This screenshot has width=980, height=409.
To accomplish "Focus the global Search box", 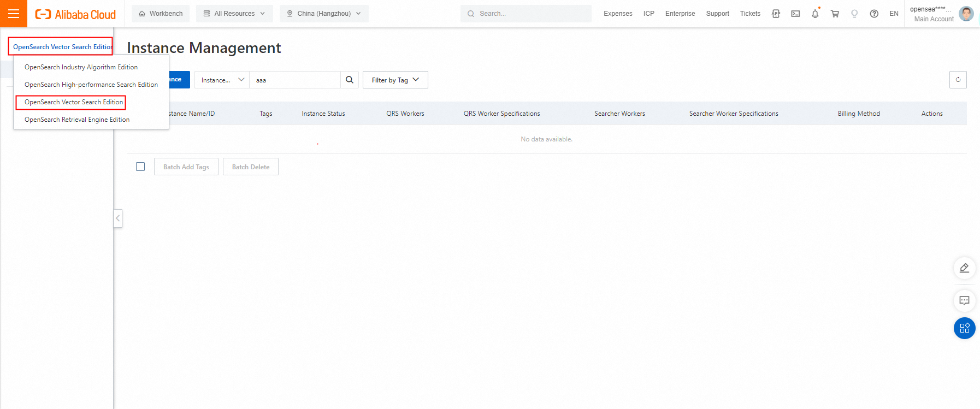I will coord(526,14).
